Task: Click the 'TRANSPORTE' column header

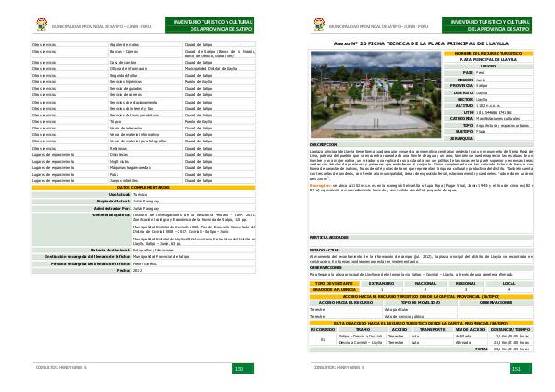Action: point(433,329)
